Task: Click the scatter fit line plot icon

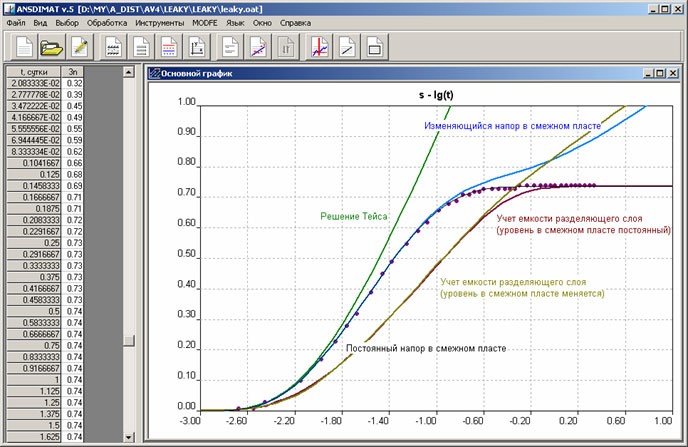Action: click(258, 47)
